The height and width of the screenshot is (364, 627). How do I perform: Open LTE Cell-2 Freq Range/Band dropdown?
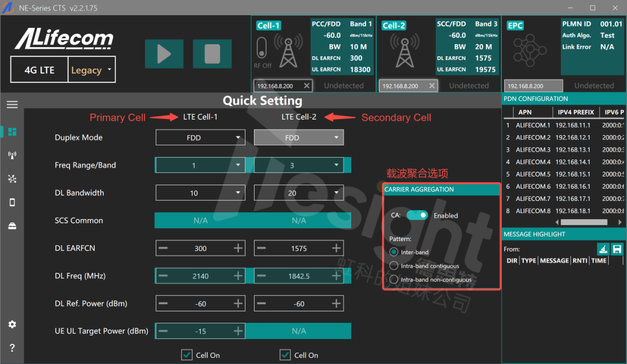pyautogui.click(x=299, y=165)
